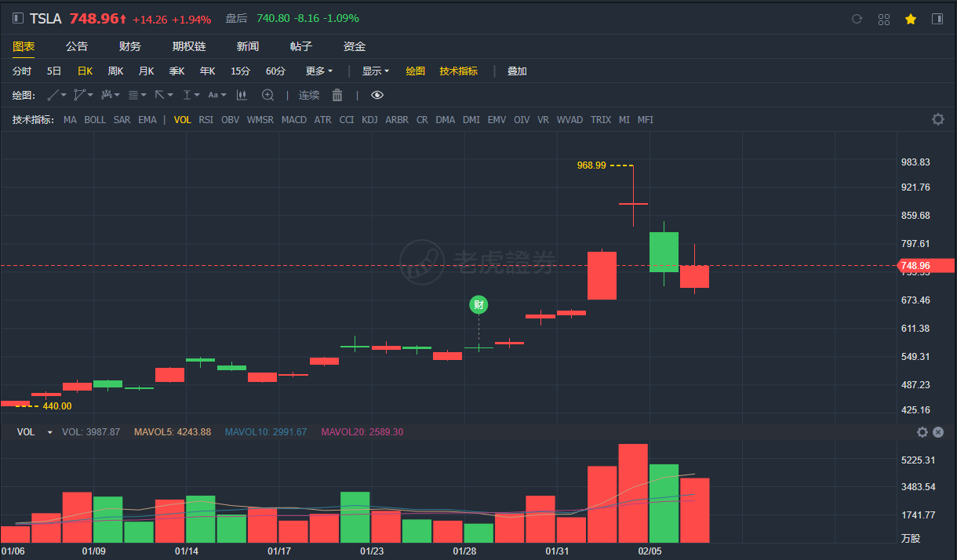Switch to the 新闻 tab
Screen dimensions: 957x560
(248, 46)
